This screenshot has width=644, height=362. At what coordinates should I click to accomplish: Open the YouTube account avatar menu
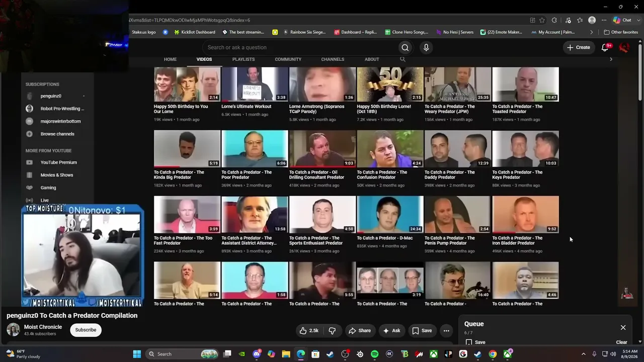(x=624, y=47)
